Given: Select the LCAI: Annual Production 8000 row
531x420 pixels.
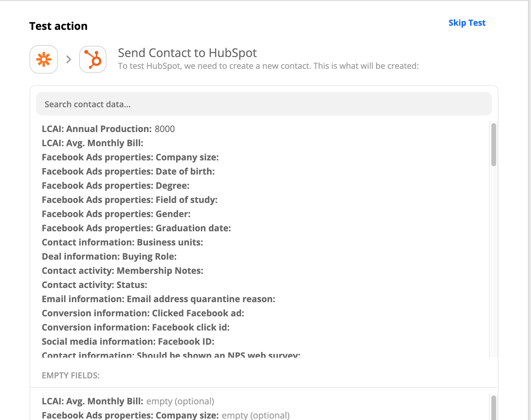Looking at the screenshot, I should (108, 129).
